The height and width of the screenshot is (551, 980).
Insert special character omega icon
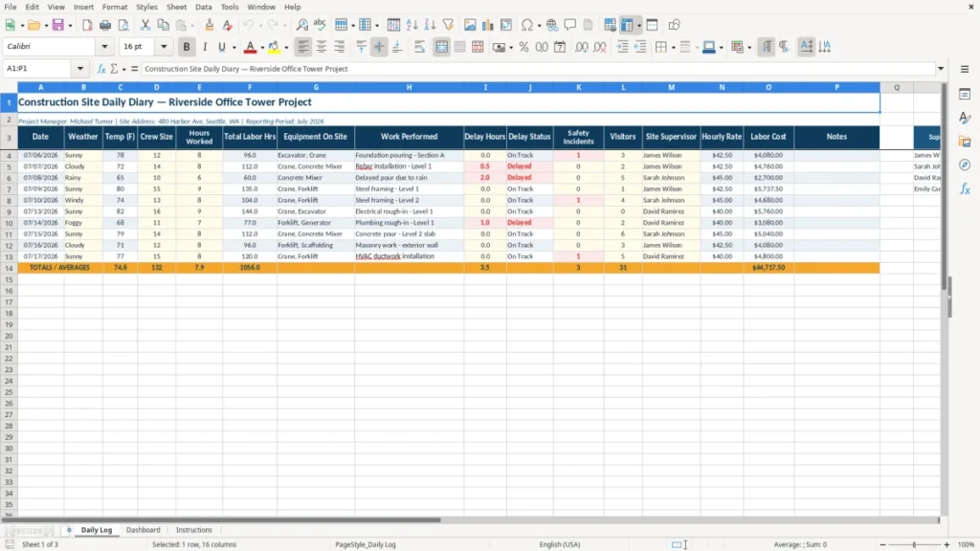click(527, 25)
